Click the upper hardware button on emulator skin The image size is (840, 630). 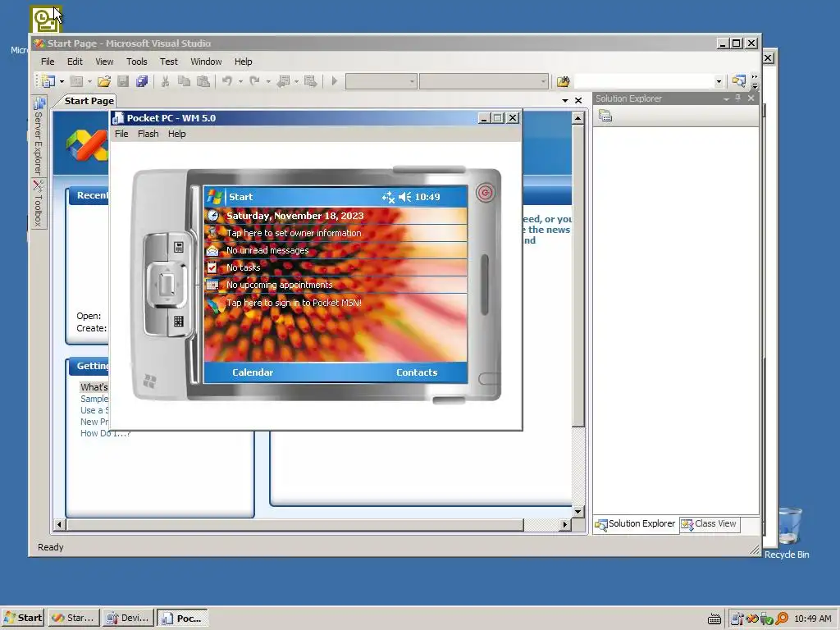tap(178, 247)
